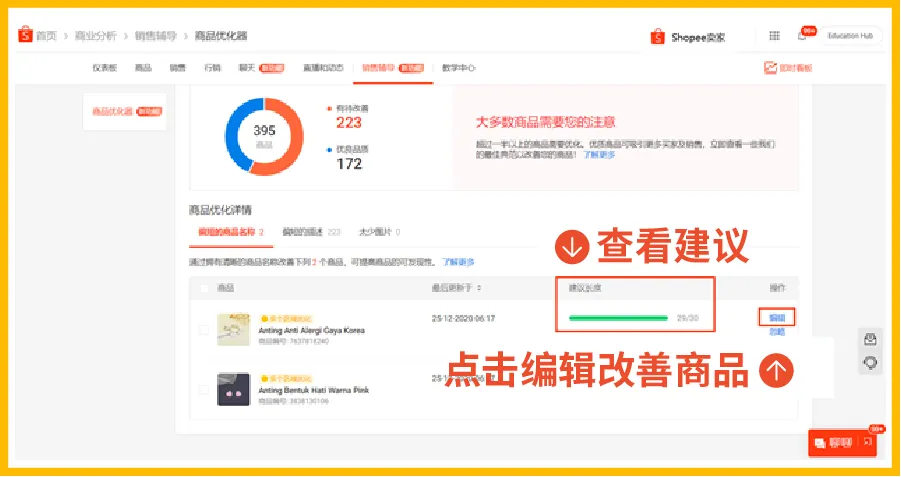901x477 pixels.
Task: Click the product name Anting Bentuk Hati Warna Pink
Action: pos(314,390)
